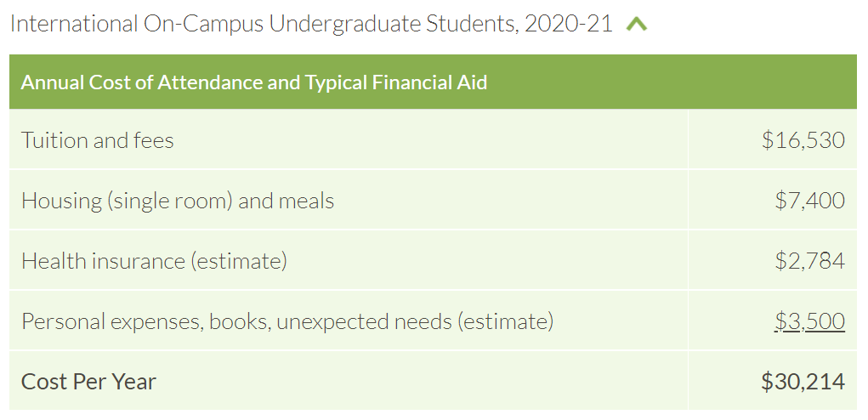Click the International On-Campus Undergraduate Students heading
The image size is (868, 420).
(x=312, y=25)
